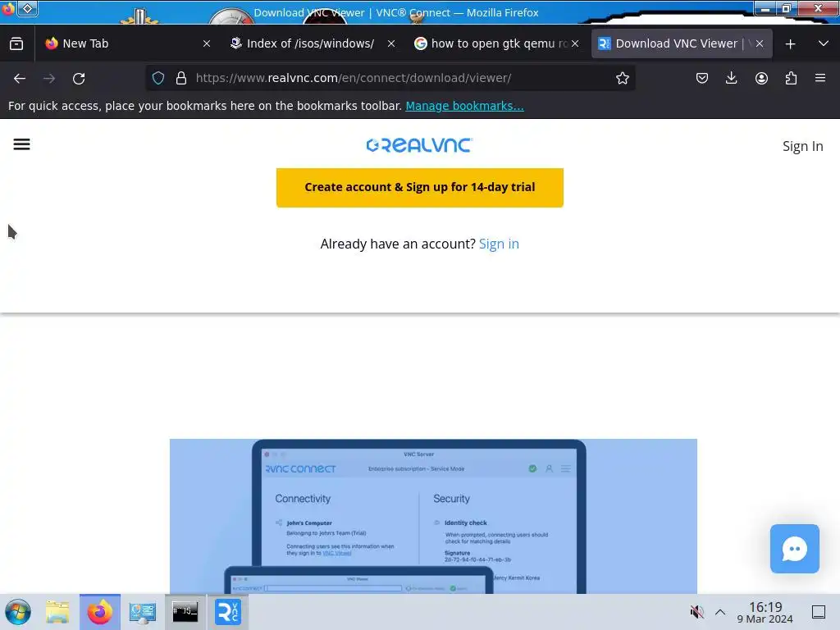The height and width of the screenshot is (630, 840).
Task: Close the Index of /isos/windows/ tab
Action: (391, 44)
